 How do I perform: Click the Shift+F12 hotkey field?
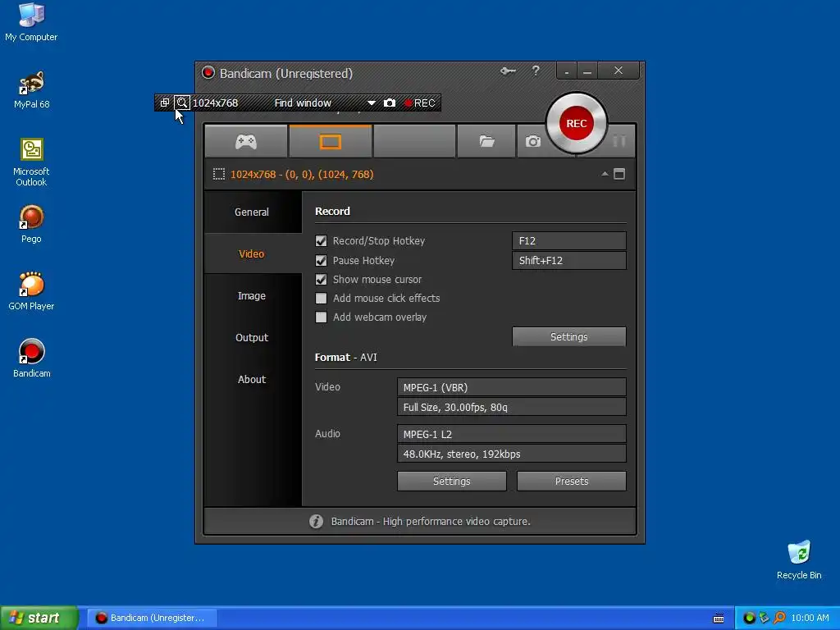coord(569,260)
